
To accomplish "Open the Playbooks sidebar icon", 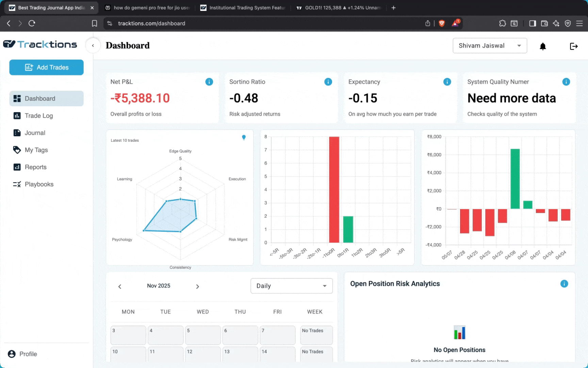I will point(17,184).
